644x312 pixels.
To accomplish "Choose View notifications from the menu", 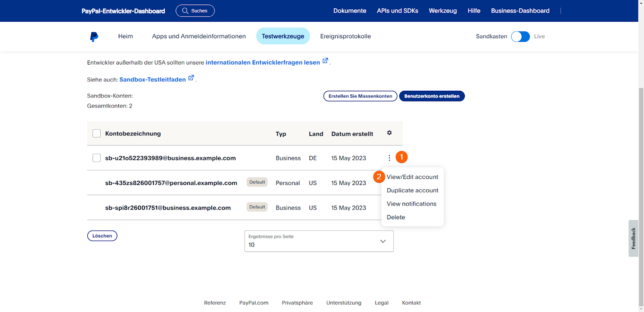I will click(412, 204).
